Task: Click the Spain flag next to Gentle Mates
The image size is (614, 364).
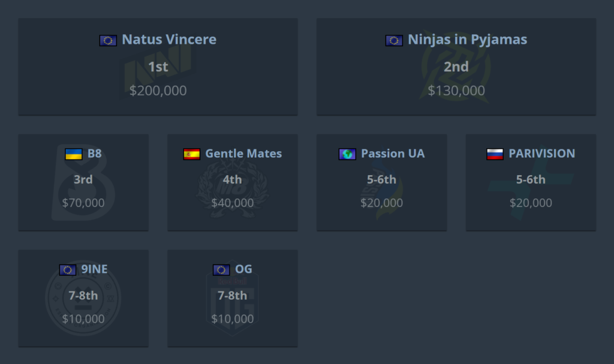Action: [192, 154]
